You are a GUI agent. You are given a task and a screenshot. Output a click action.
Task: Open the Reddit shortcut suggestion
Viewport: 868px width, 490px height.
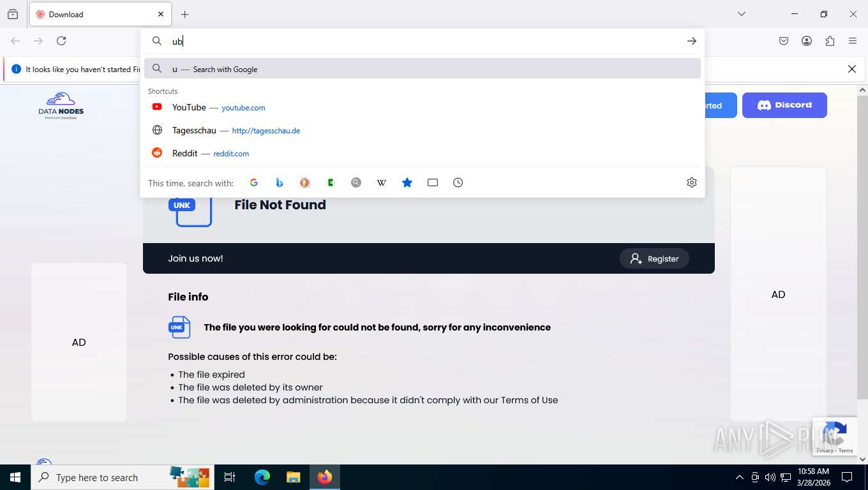[x=423, y=153]
